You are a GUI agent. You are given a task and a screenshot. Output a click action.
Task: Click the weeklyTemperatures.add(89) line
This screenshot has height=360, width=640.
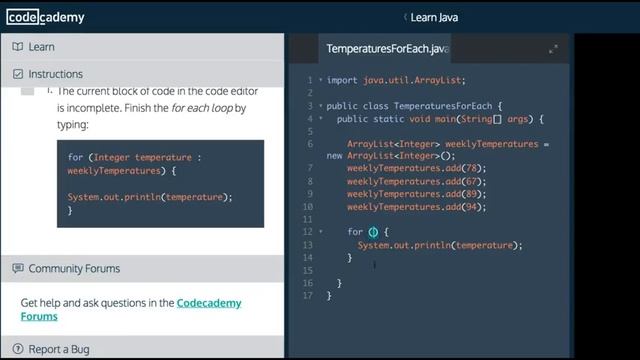tap(417, 194)
